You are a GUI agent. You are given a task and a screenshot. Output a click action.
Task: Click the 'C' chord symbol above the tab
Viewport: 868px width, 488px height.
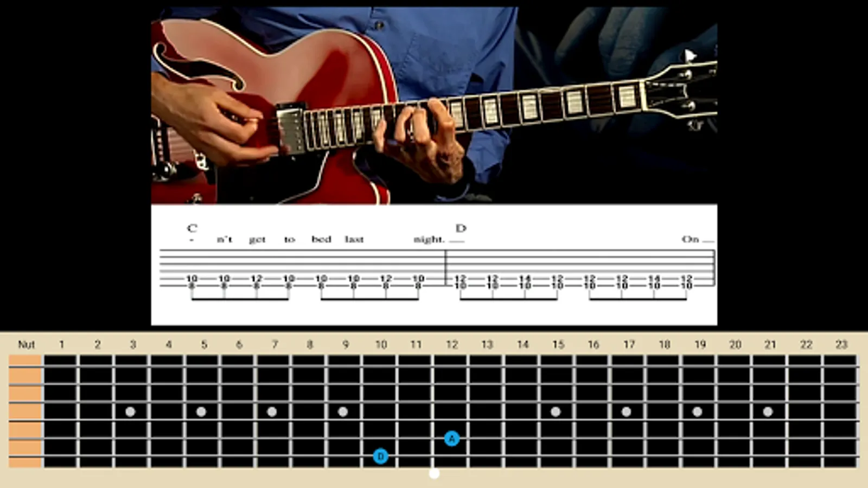coord(192,228)
